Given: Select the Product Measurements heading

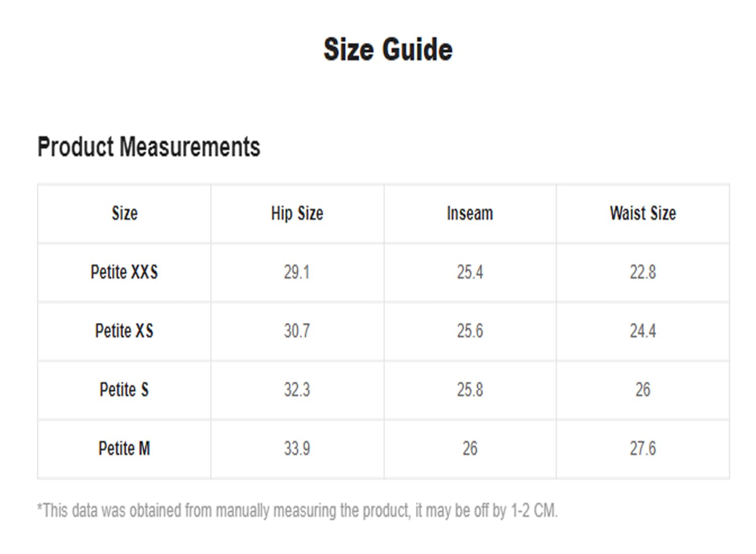Looking at the screenshot, I should [149, 147].
